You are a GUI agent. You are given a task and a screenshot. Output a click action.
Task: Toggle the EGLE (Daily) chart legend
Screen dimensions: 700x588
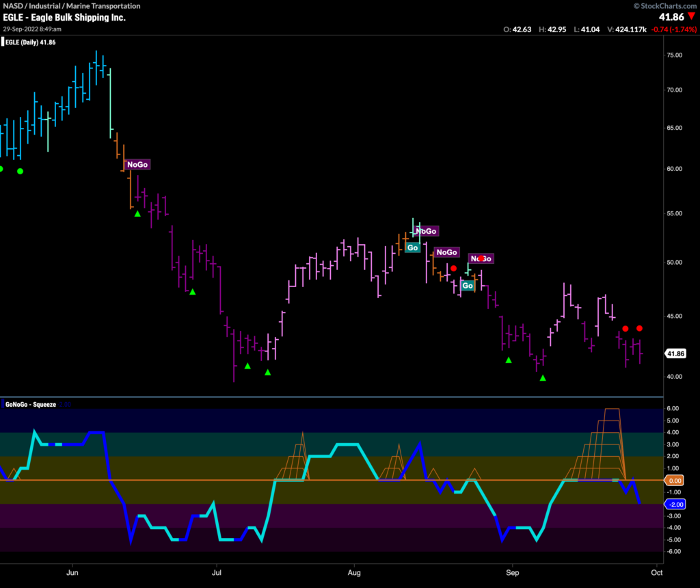[31, 42]
